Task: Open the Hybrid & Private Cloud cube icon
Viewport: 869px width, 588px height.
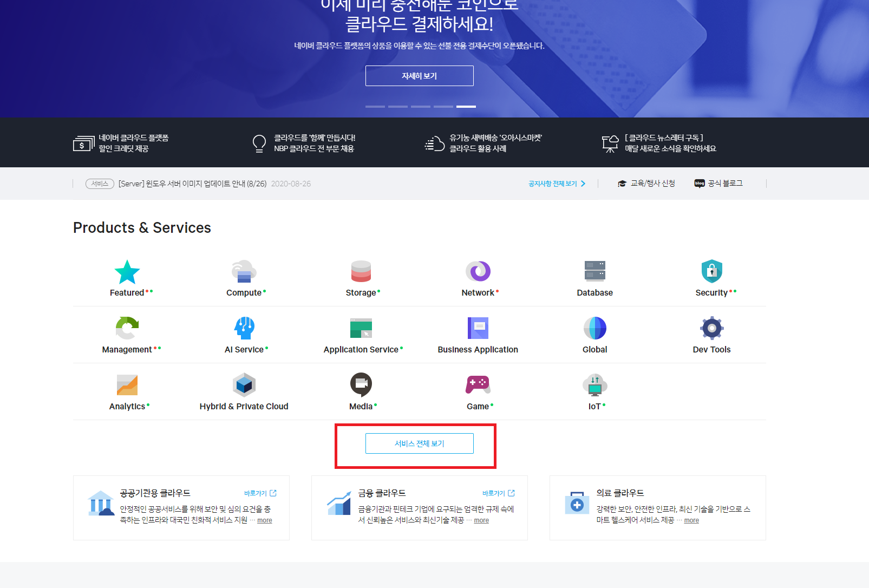Action: pyautogui.click(x=244, y=385)
